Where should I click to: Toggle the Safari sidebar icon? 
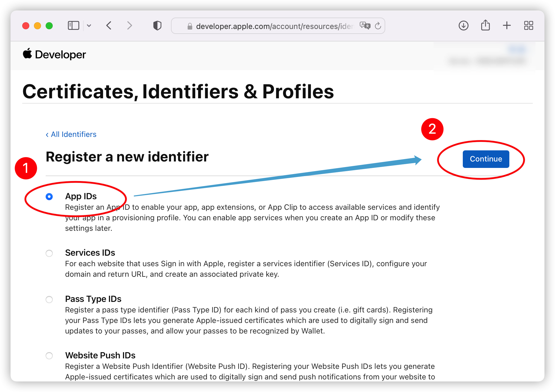click(x=73, y=26)
